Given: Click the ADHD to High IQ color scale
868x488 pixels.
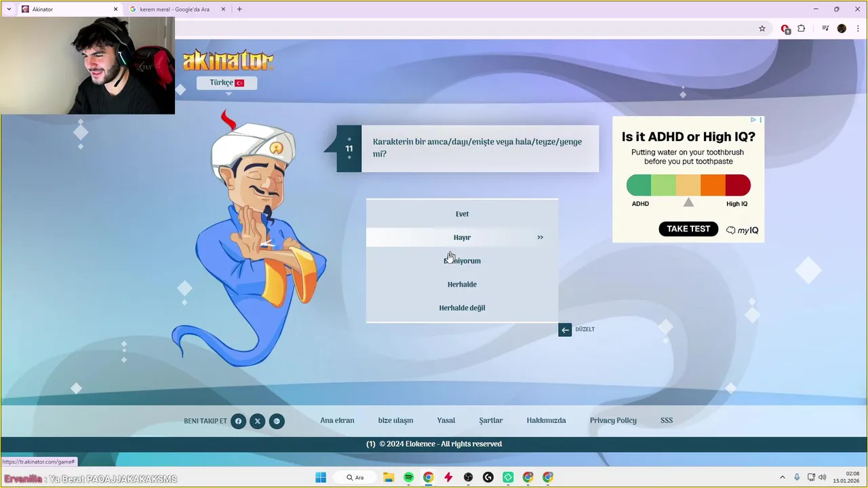Looking at the screenshot, I should tap(688, 185).
